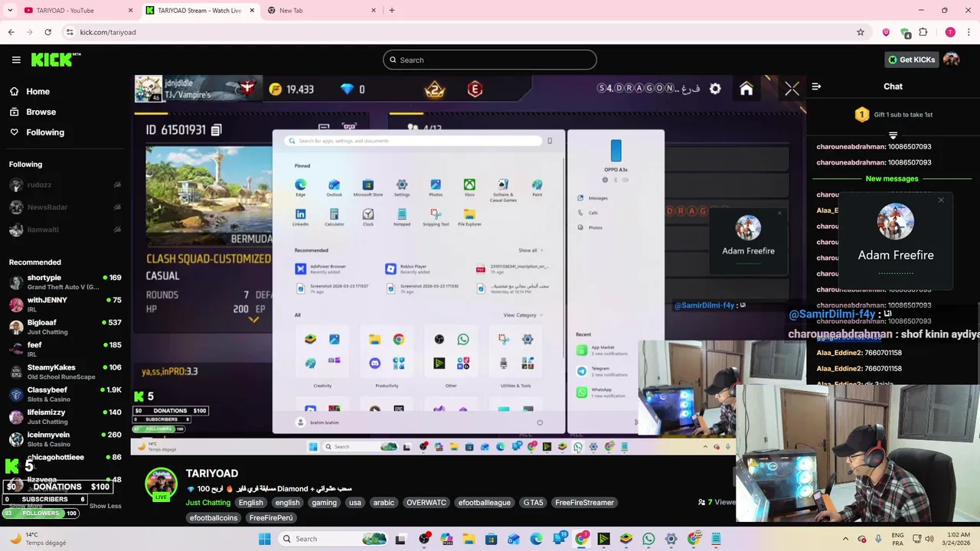Open recommended channel chicagohottieee
Screen dimensions: 980x551
tap(65, 458)
